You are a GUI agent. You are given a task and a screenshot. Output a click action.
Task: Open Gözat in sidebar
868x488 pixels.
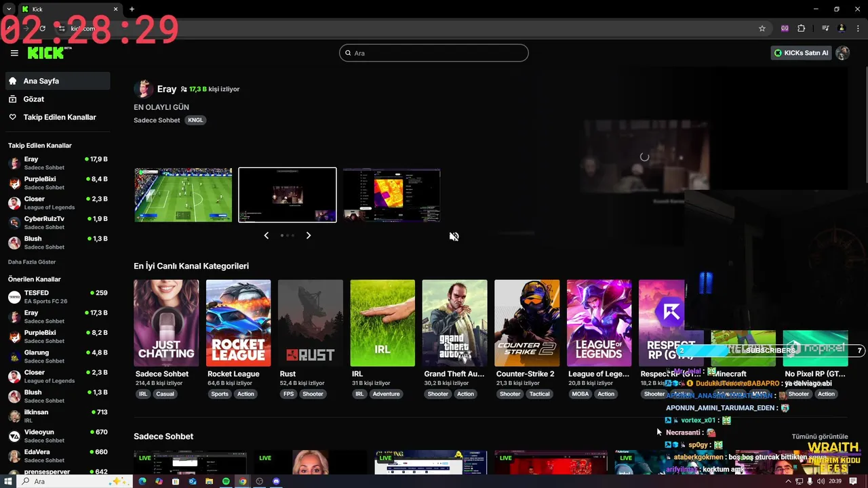(x=58, y=99)
